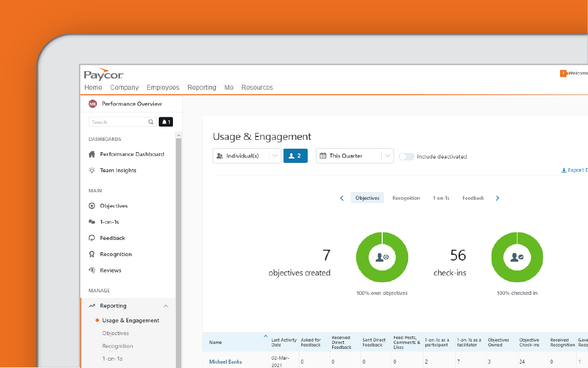The image size is (588, 368).
Task: Open the Reporting top menu
Action: pos(202,87)
